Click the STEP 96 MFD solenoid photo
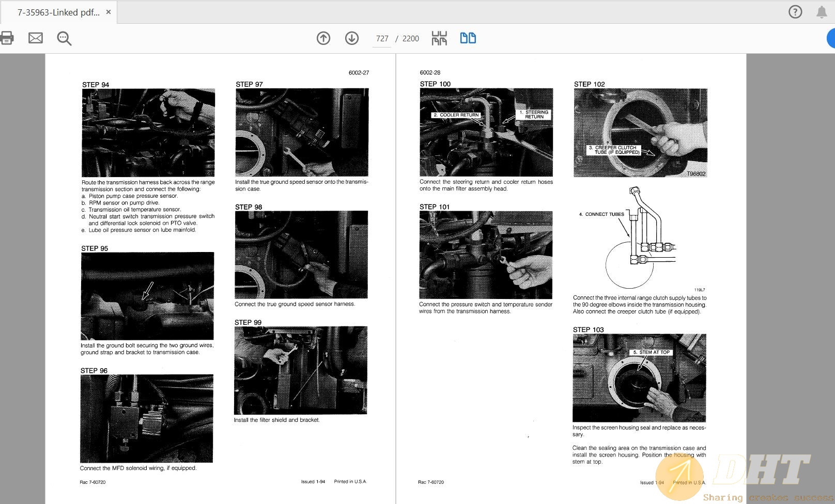The height and width of the screenshot is (504, 835). [x=147, y=418]
